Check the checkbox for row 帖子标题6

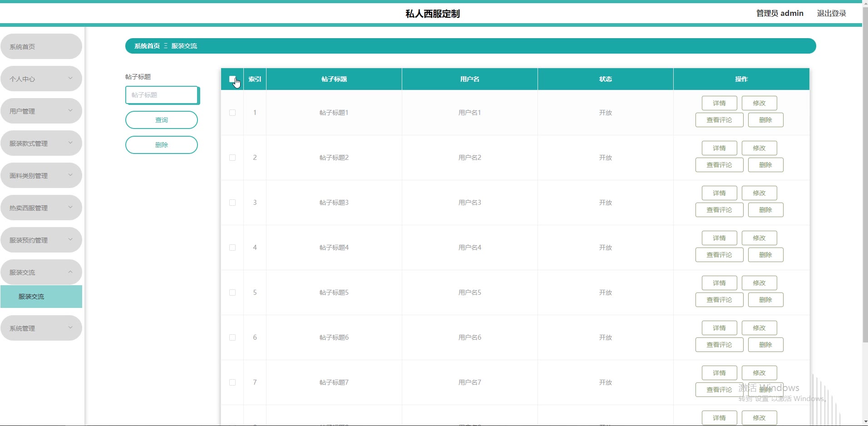[x=232, y=337]
